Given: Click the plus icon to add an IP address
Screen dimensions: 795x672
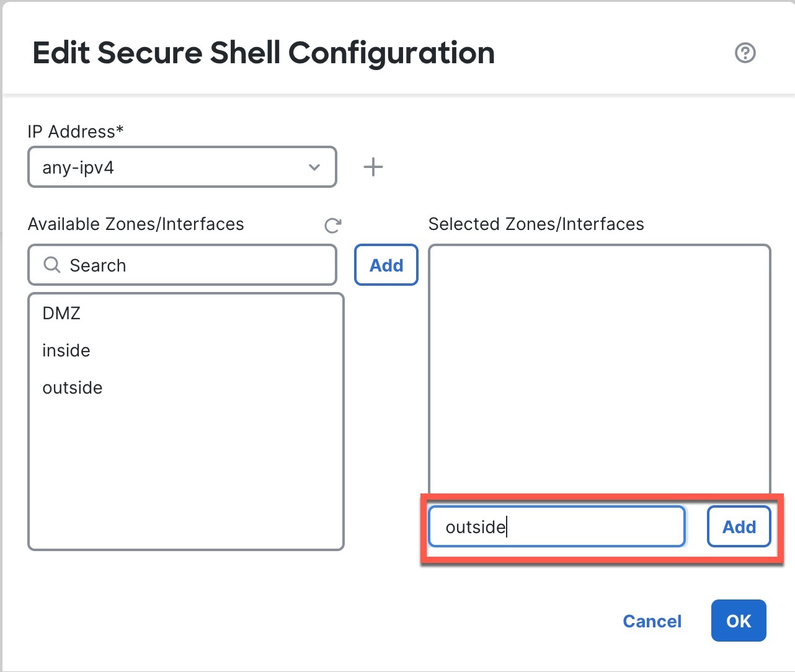Looking at the screenshot, I should (373, 166).
